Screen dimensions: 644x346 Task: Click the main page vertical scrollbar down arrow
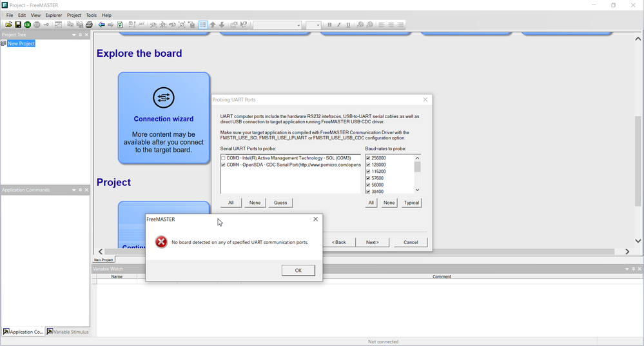point(638,241)
